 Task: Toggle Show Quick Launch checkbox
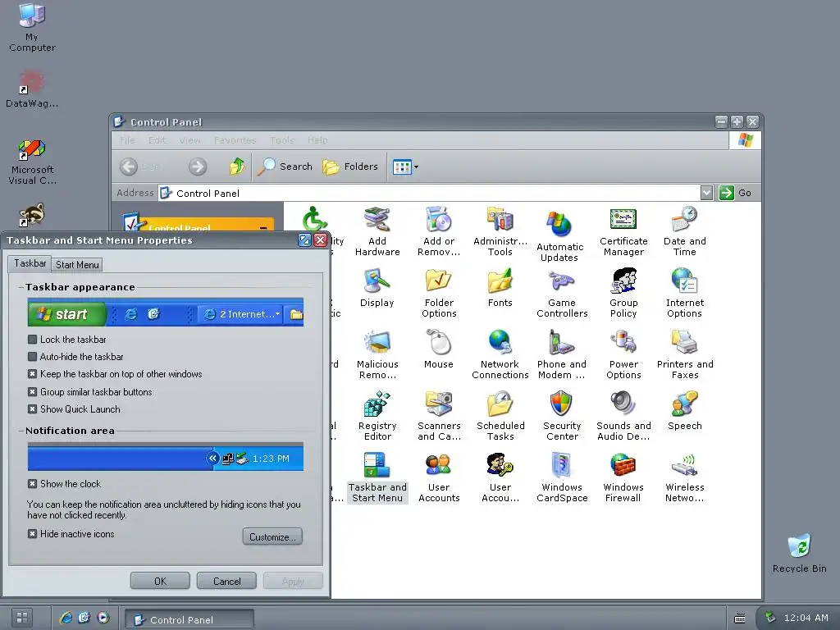[x=33, y=409]
